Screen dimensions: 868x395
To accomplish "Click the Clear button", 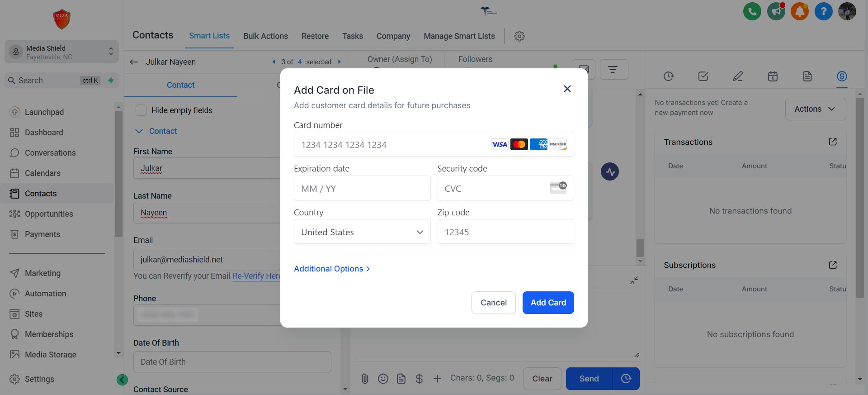I will 542,379.
